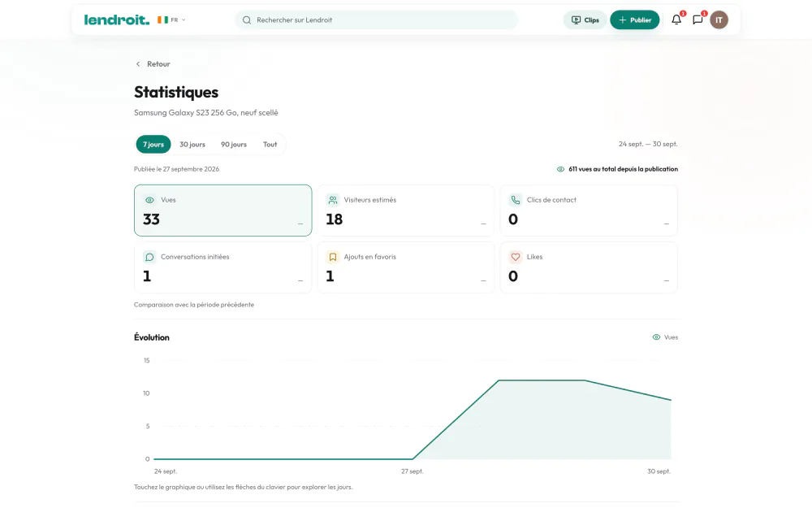Click the 18 visitors value

click(334, 219)
